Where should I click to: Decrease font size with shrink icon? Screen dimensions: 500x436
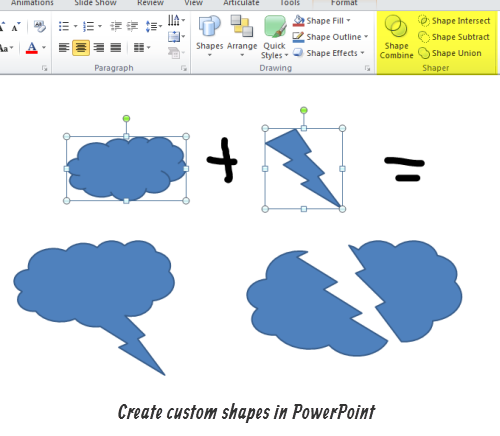pyautogui.click(x=16, y=26)
